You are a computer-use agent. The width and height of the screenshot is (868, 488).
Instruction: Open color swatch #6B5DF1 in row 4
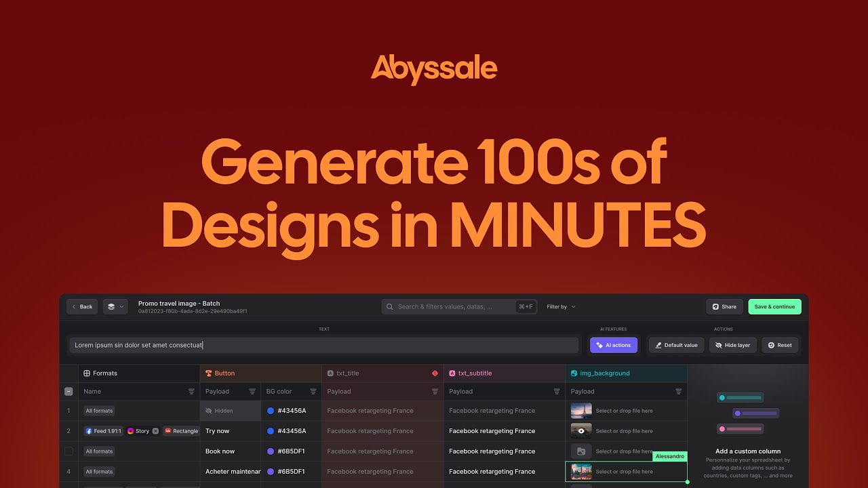(x=271, y=472)
